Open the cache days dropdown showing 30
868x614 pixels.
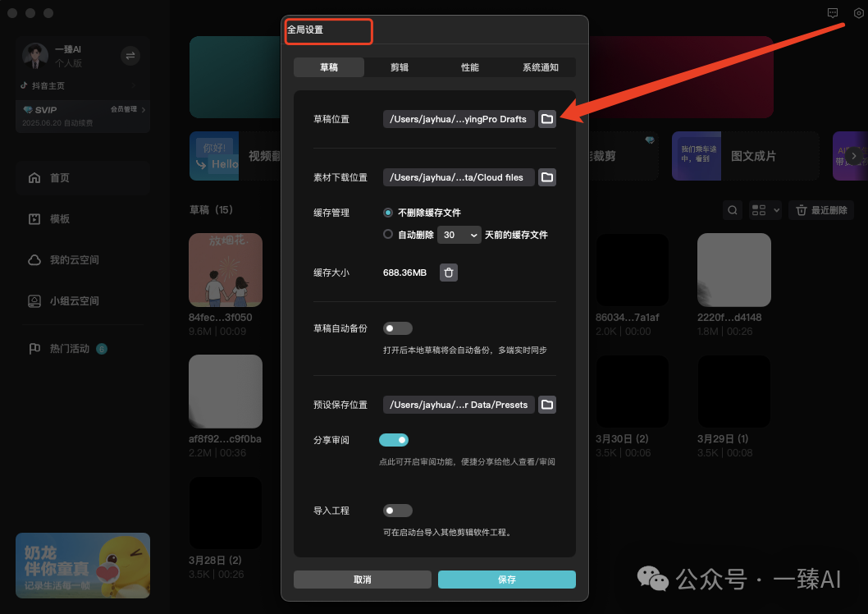459,234
